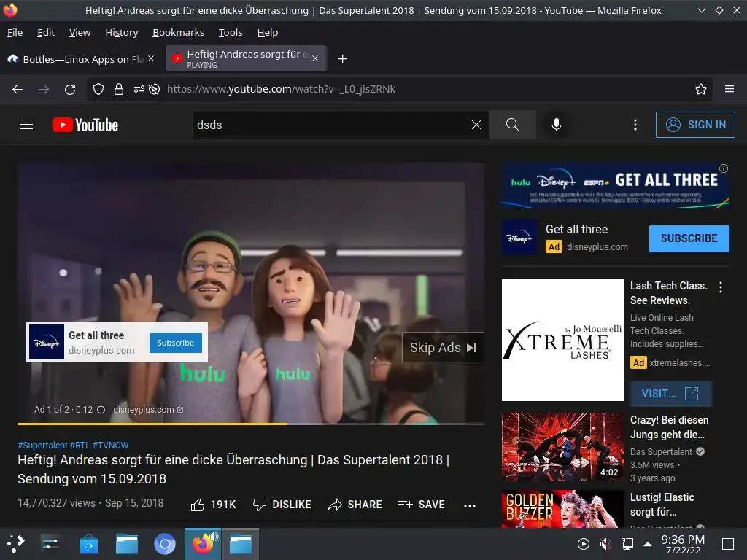Focus the YouTube search field

(332, 125)
